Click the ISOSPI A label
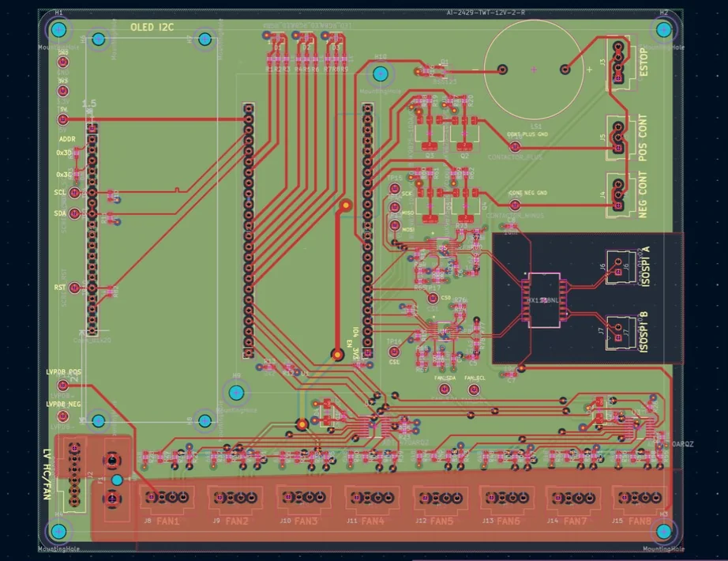This screenshot has width=728, height=561. (645, 266)
